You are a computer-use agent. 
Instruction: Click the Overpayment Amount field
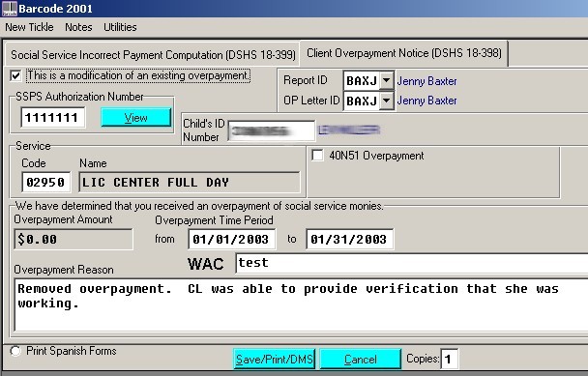tap(73, 239)
